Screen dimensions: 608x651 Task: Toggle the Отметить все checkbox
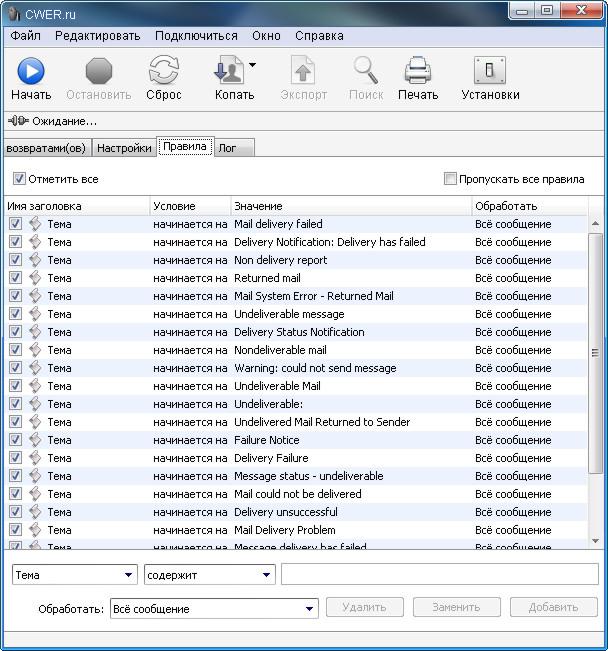[x=19, y=179]
